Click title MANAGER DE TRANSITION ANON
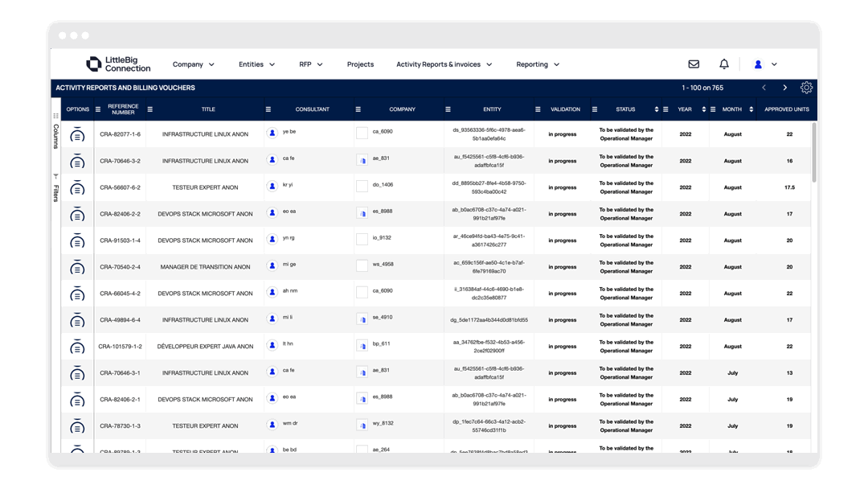The width and height of the screenshot is (868, 489). point(206,267)
